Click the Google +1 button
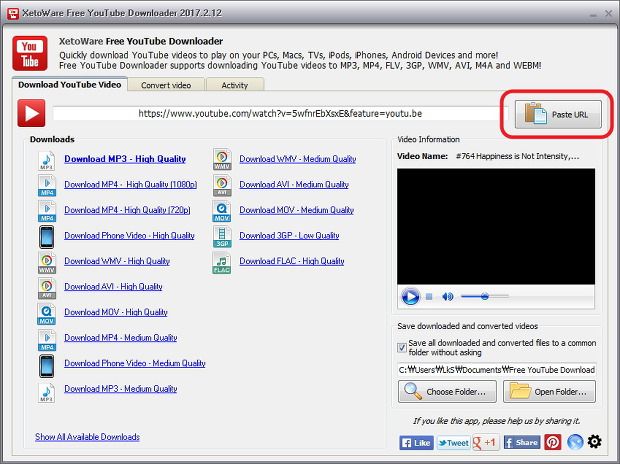 [486, 442]
